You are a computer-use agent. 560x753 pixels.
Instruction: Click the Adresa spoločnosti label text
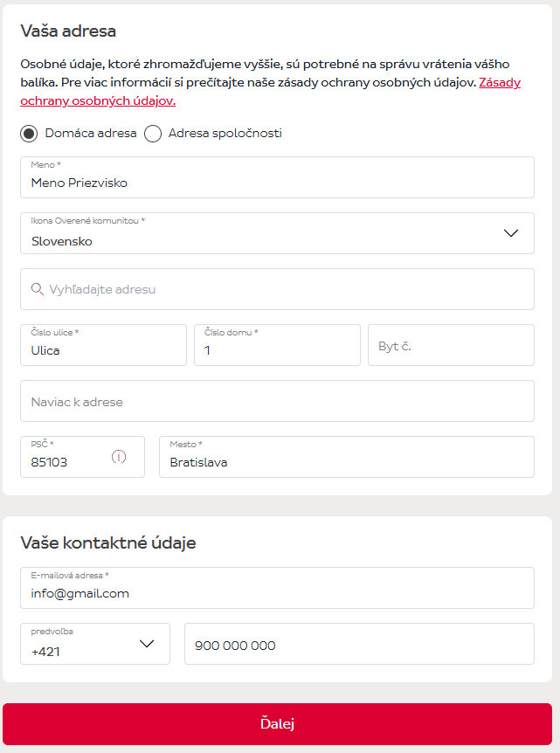point(225,134)
